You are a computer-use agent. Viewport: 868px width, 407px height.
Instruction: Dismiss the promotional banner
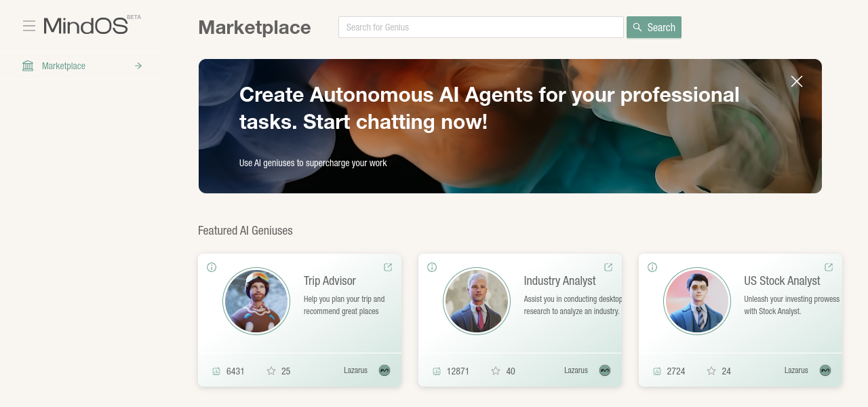(797, 81)
